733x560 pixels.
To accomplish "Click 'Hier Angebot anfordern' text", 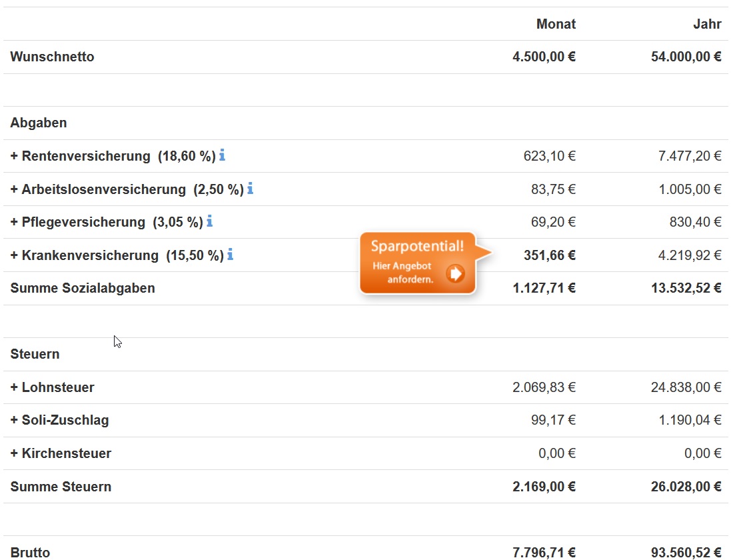I will pos(402,272).
